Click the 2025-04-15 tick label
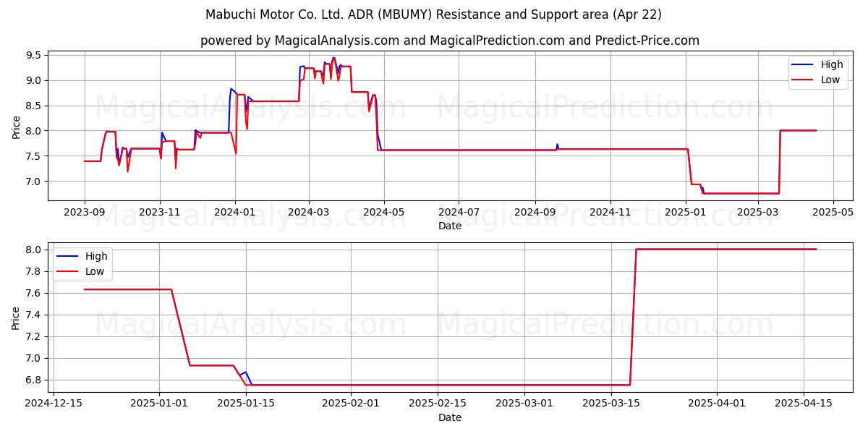Image resolution: width=868 pixels, height=434 pixels. pyautogui.click(x=803, y=404)
